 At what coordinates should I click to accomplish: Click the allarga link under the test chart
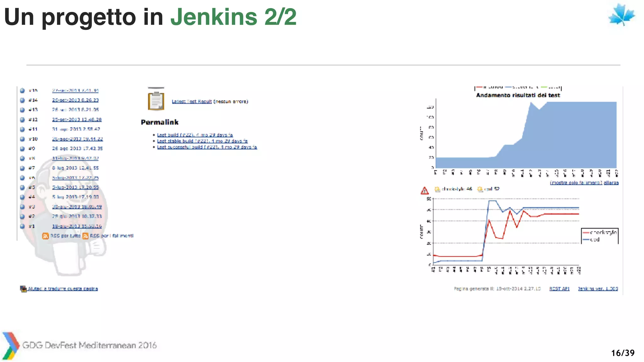point(611,183)
